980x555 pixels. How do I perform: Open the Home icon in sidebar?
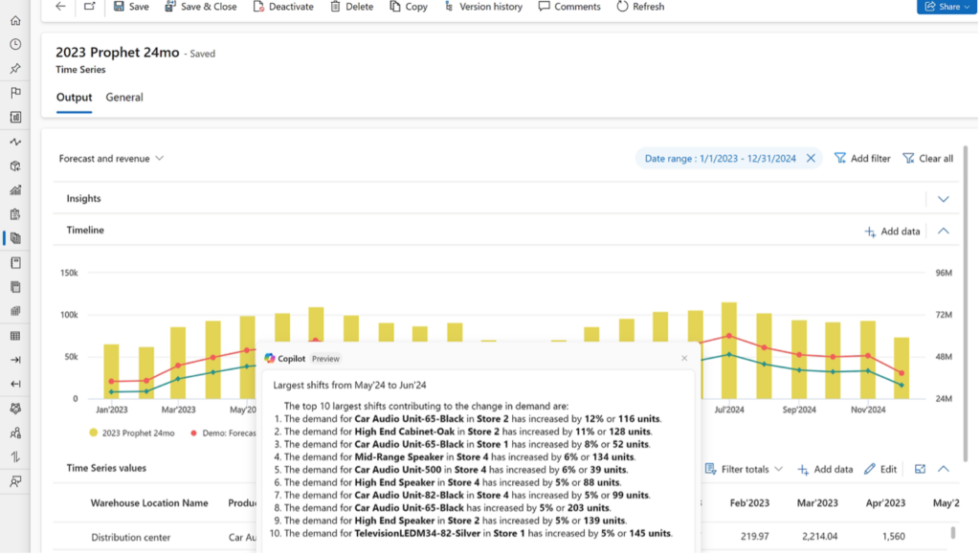pos(15,20)
